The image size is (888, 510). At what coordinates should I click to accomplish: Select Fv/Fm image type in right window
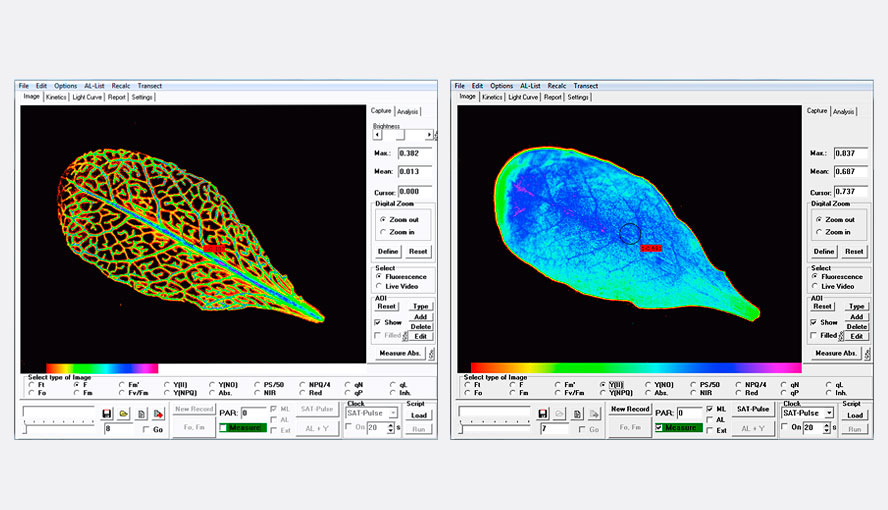558,393
